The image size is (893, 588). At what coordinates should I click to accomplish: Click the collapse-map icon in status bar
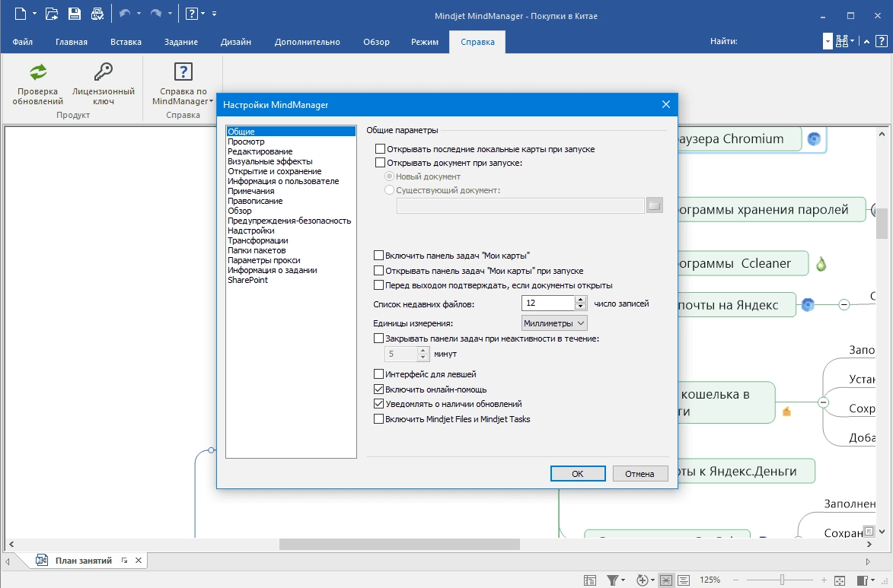(x=666, y=580)
